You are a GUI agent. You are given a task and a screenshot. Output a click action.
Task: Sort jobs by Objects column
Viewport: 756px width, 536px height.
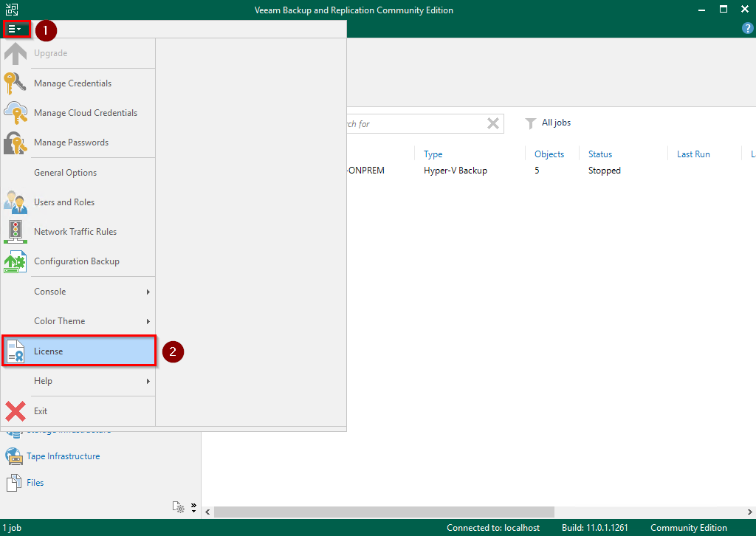[549, 154]
